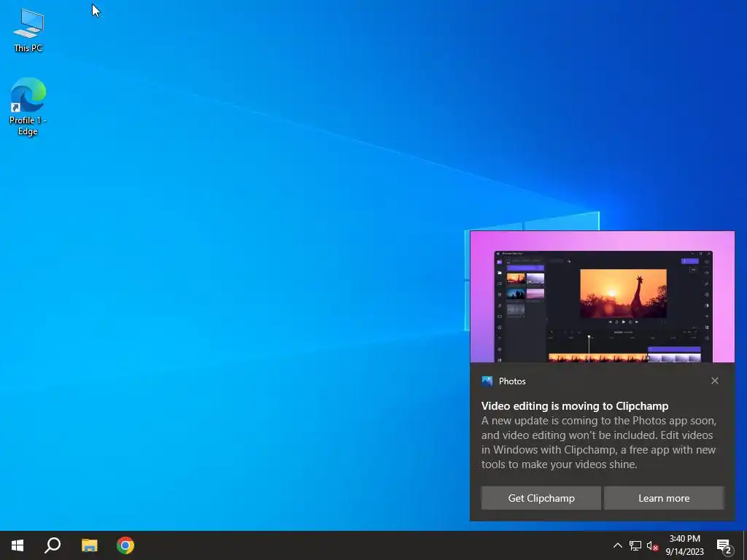Image resolution: width=747 pixels, height=560 pixels.
Task: Open taskbar search magnifier
Action: tap(53, 545)
